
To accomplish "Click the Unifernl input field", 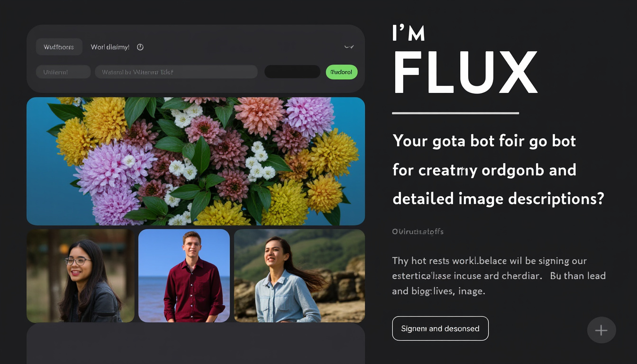I will click(63, 72).
